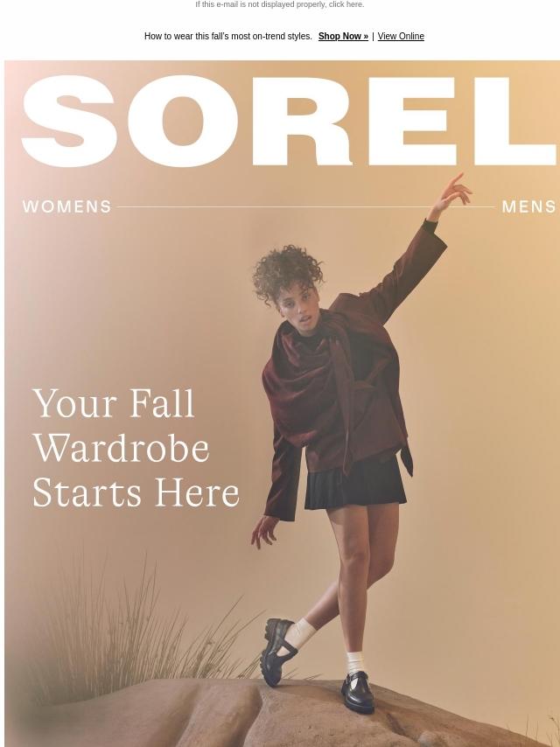Open the 'View Online' link

point(401,36)
